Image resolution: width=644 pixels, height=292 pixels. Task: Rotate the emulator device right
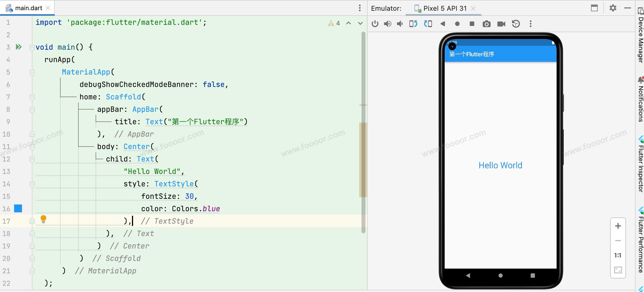428,24
